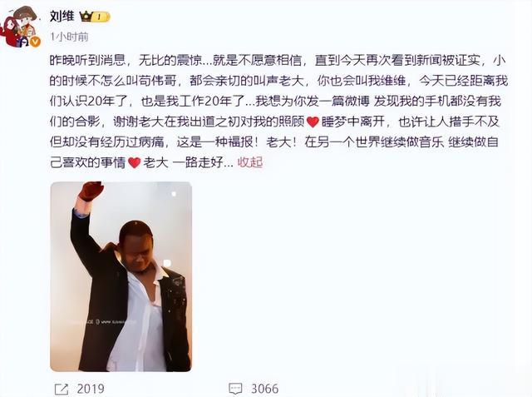Click the text line starting 们的合影

(274, 122)
